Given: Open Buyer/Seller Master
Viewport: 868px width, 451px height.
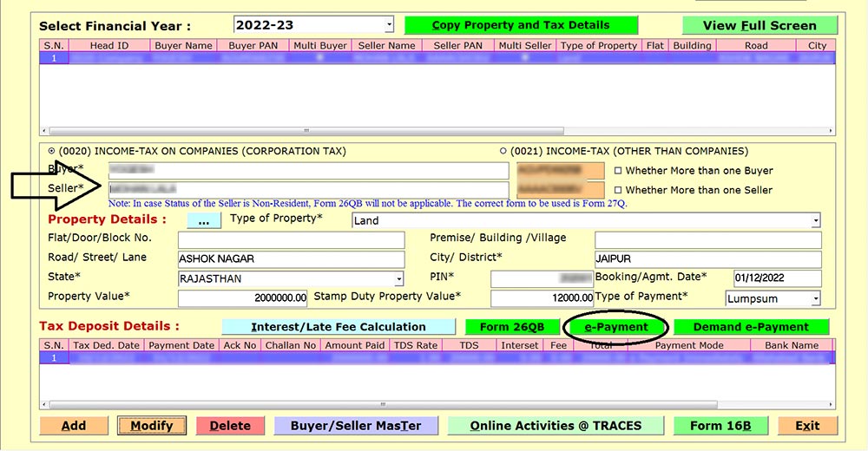Looking at the screenshot, I should 356,426.
